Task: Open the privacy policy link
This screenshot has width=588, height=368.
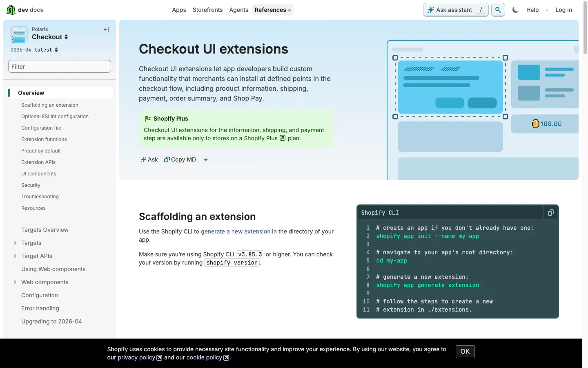Action: click(x=140, y=357)
